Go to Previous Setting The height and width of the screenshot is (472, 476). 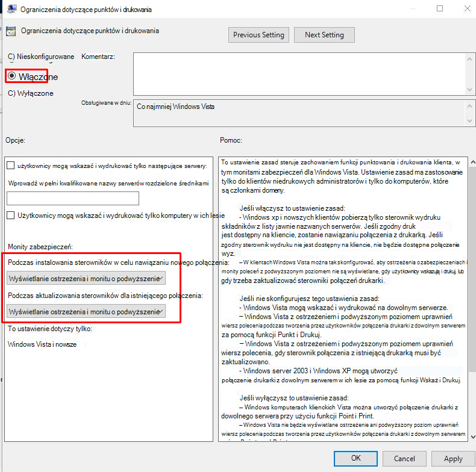pos(258,35)
